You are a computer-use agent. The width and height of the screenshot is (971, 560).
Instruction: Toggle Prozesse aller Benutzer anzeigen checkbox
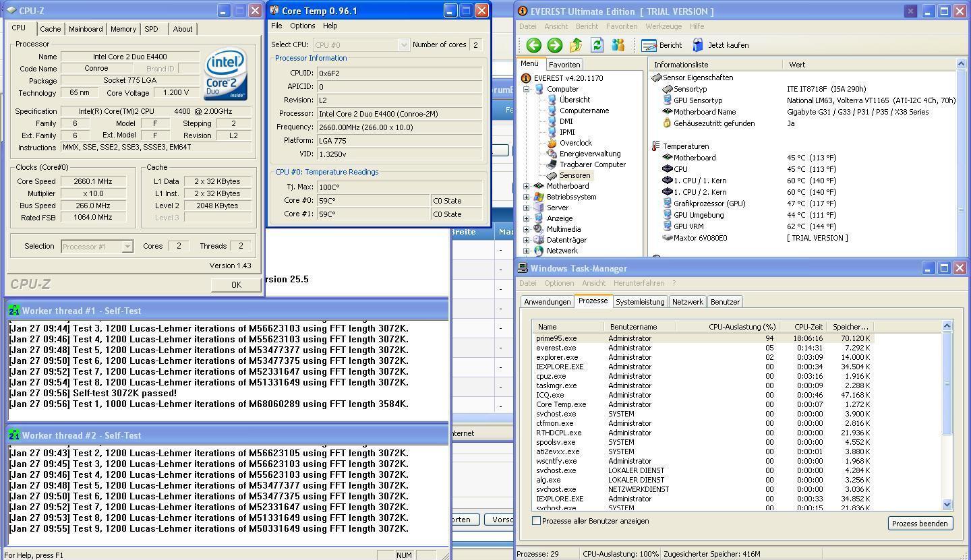pyautogui.click(x=537, y=521)
